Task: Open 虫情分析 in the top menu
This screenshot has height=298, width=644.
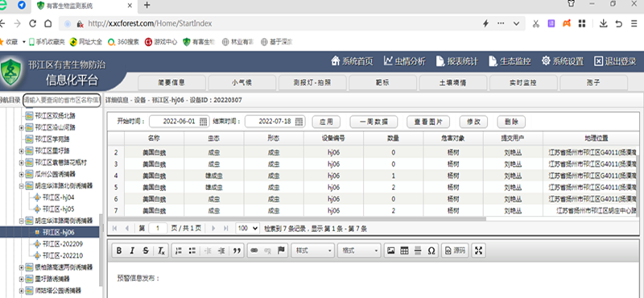Action: pyautogui.click(x=405, y=61)
